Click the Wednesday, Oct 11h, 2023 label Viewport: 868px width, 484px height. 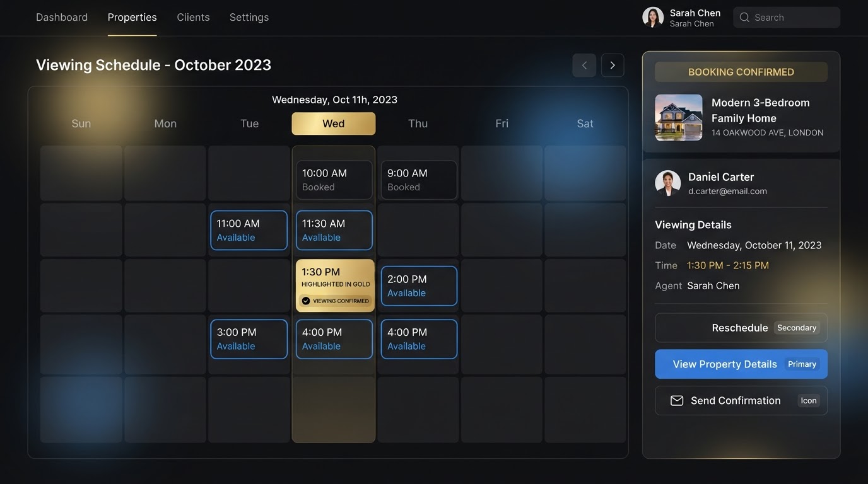(x=334, y=100)
